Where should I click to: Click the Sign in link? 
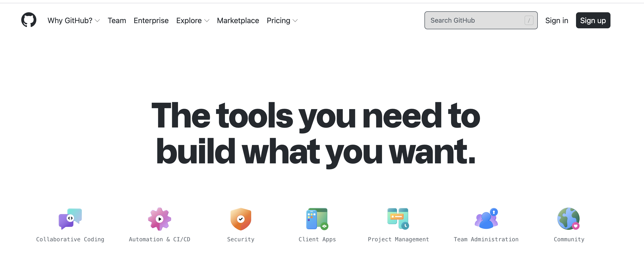tap(556, 21)
